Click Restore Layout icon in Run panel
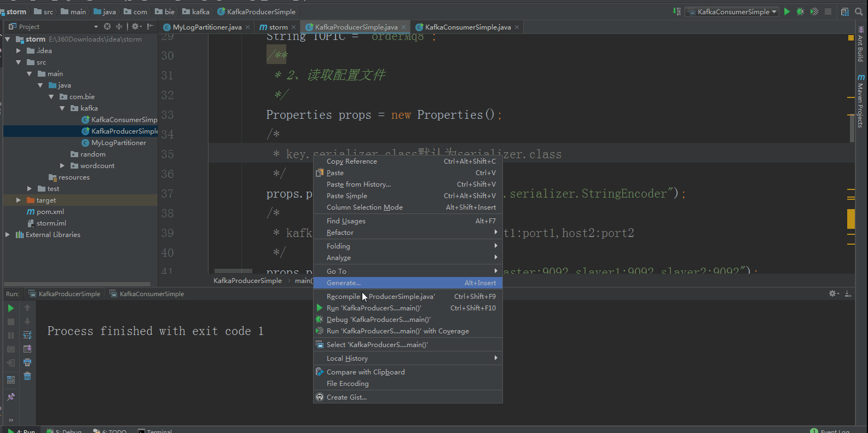This screenshot has width=868, height=433. (10, 379)
